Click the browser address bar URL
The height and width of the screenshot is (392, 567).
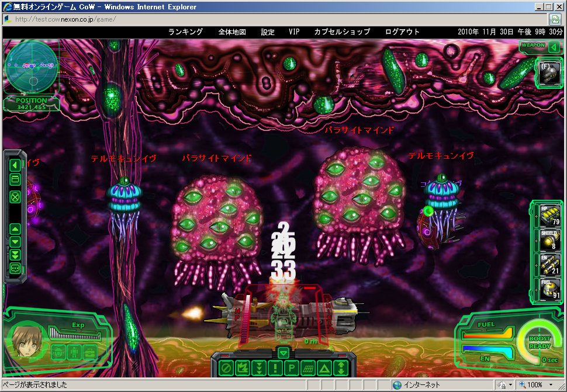pos(65,19)
